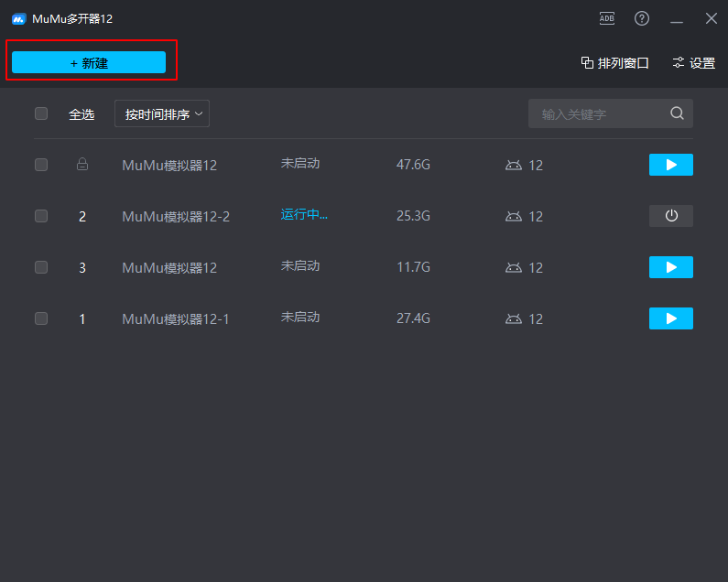Click Android icon in 11.7G row

514,268
